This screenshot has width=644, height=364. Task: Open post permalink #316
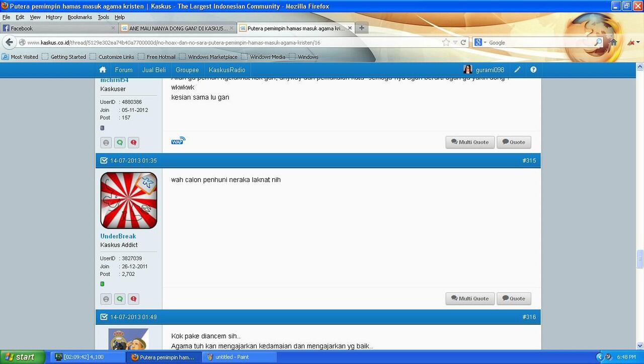529,317
